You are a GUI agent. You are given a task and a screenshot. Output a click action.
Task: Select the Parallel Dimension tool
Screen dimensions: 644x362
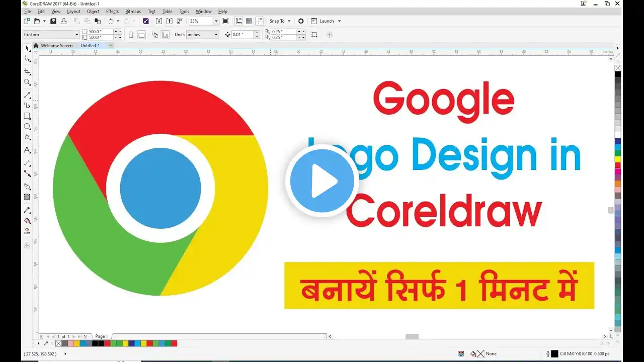coord(27,163)
